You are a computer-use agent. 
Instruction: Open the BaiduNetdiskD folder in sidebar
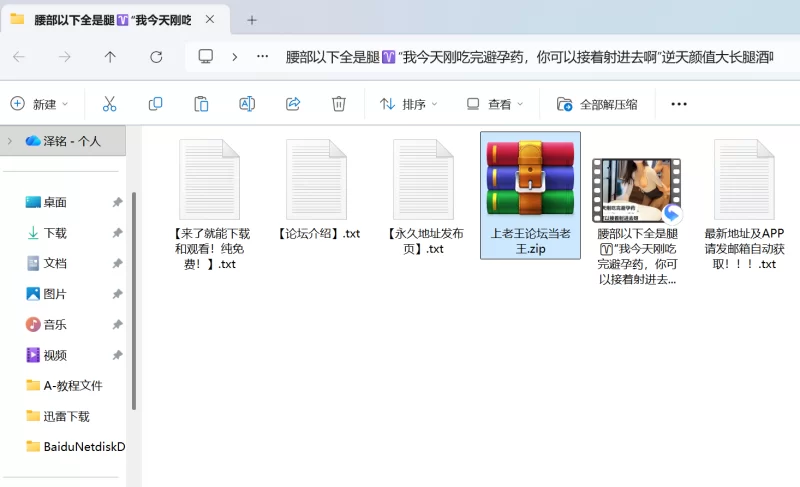click(76, 446)
